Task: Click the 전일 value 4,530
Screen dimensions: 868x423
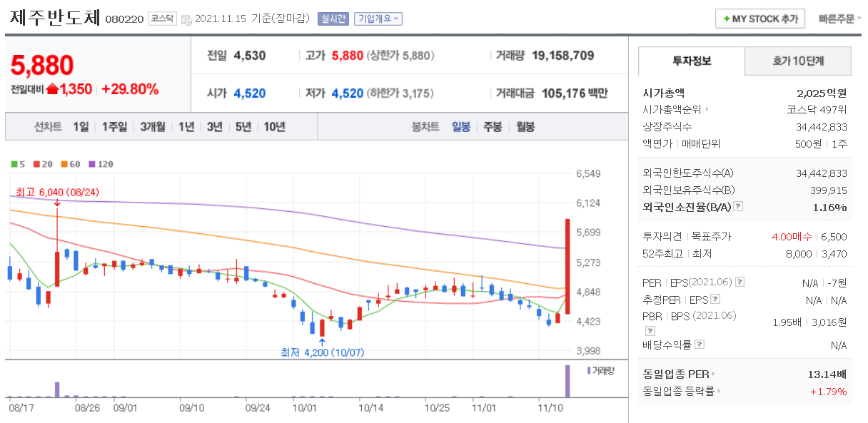Action: point(250,56)
